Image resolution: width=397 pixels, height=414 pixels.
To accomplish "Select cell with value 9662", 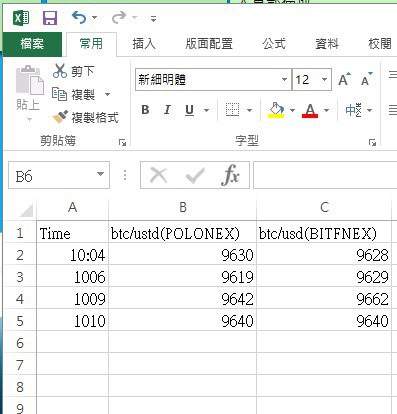I will [324, 299].
